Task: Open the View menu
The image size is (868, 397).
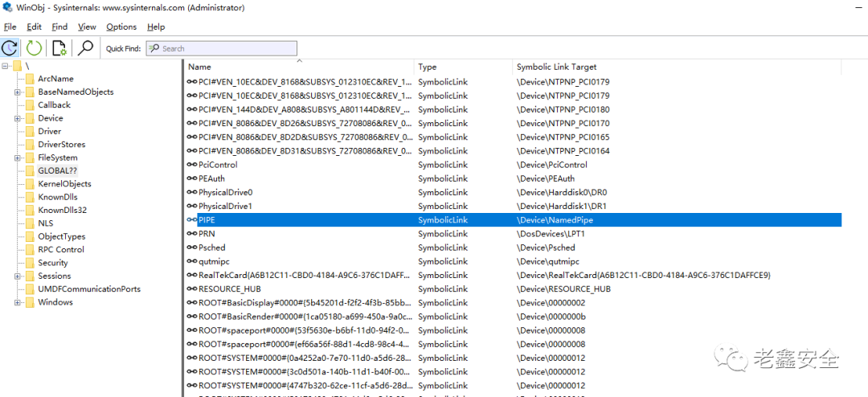Action: click(x=87, y=27)
